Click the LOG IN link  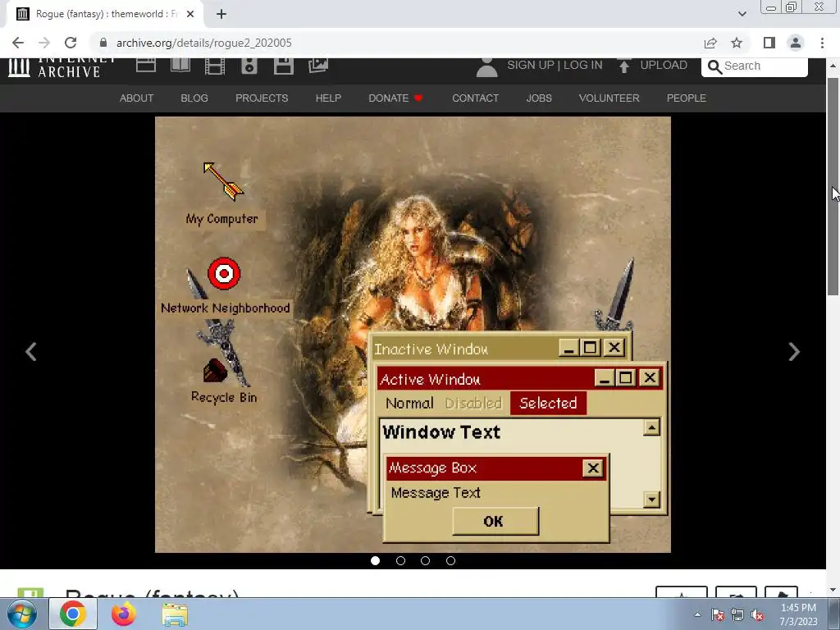(x=583, y=65)
